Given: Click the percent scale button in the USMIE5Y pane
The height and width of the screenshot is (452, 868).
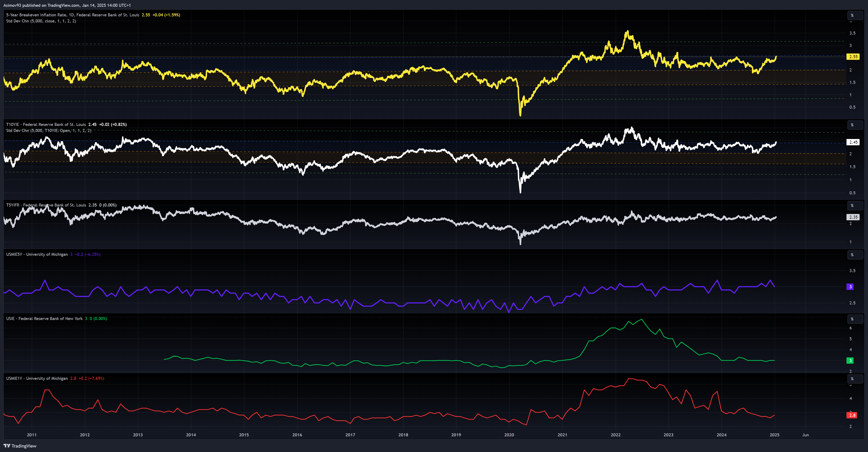Looking at the screenshot, I should (x=855, y=255).
